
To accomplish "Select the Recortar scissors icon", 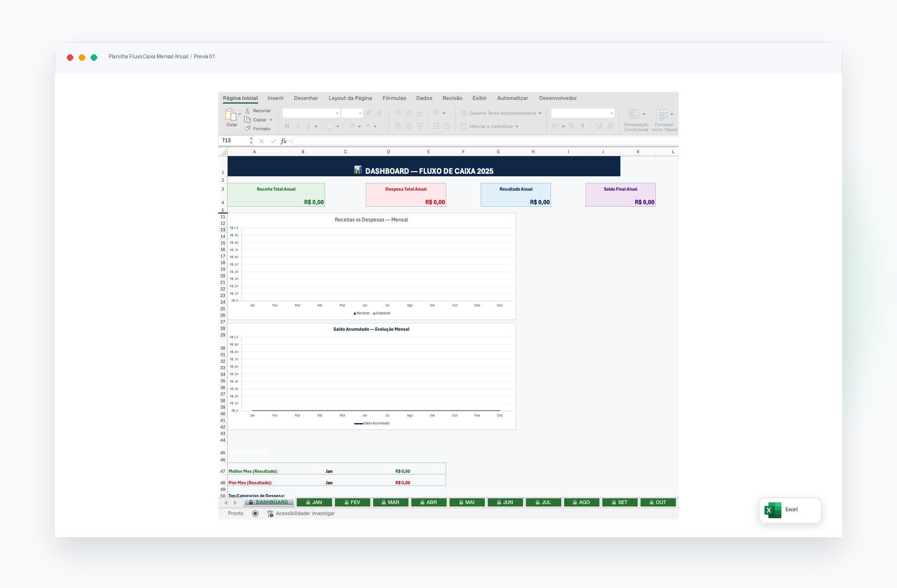I will tap(248, 111).
